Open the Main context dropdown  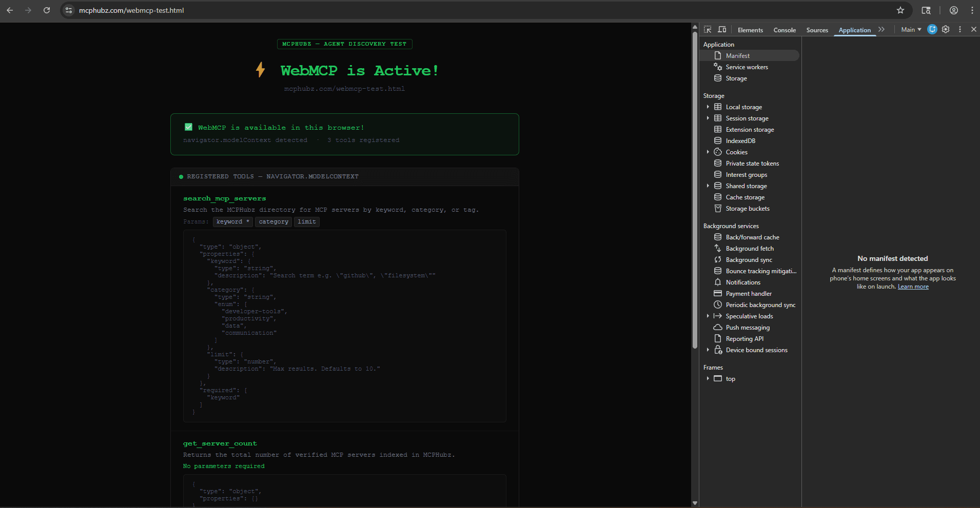tap(911, 30)
